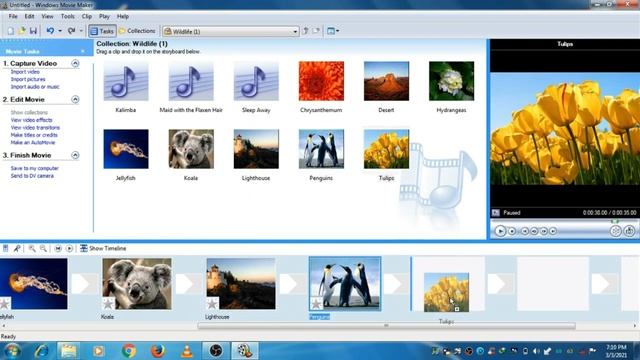Open the Help menu
Image resolution: width=640 pixels, height=360 pixels.
tap(123, 16)
